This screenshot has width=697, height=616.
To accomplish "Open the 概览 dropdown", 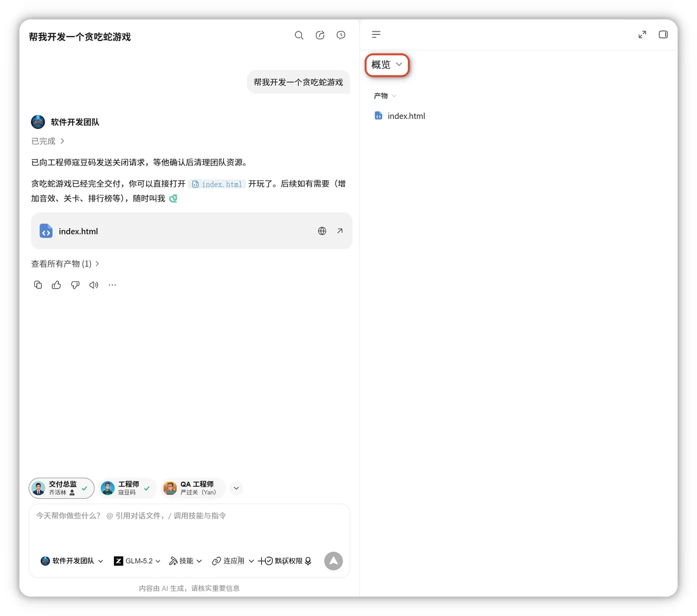I will (x=387, y=65).
